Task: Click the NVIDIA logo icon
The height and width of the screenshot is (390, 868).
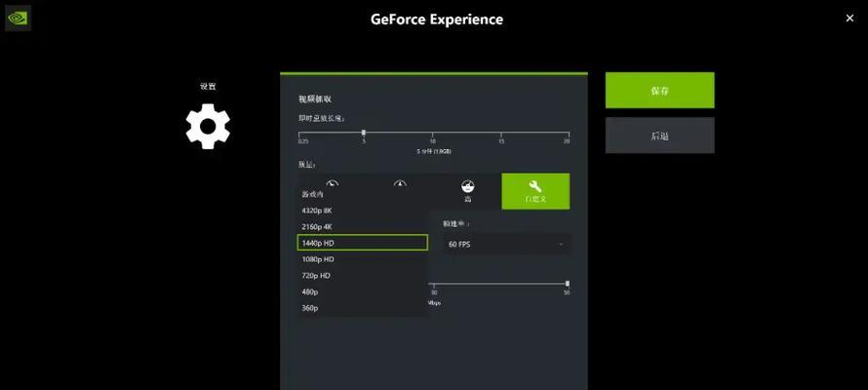Action: pos(18,18)
